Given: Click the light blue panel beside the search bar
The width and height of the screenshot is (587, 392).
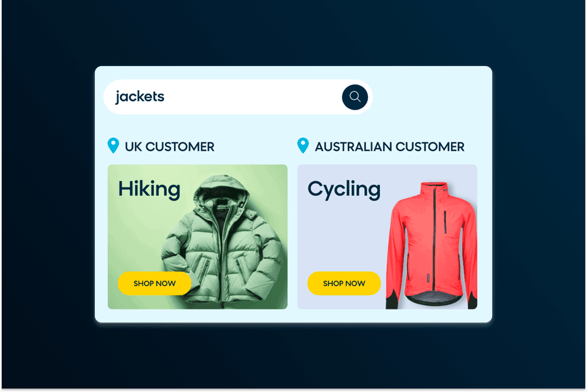Looking at the screenshot, I should 431,97.
